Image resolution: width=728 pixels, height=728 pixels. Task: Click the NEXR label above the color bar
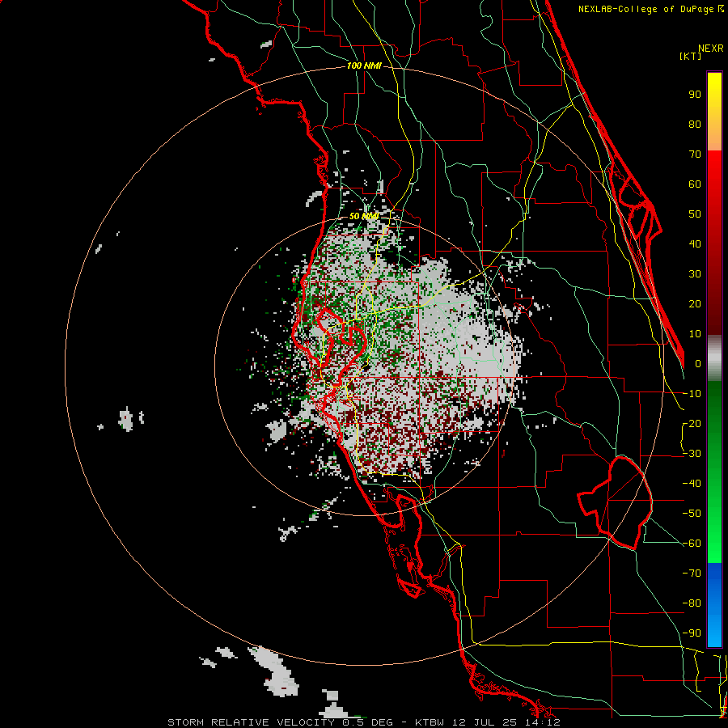(711, 48)
